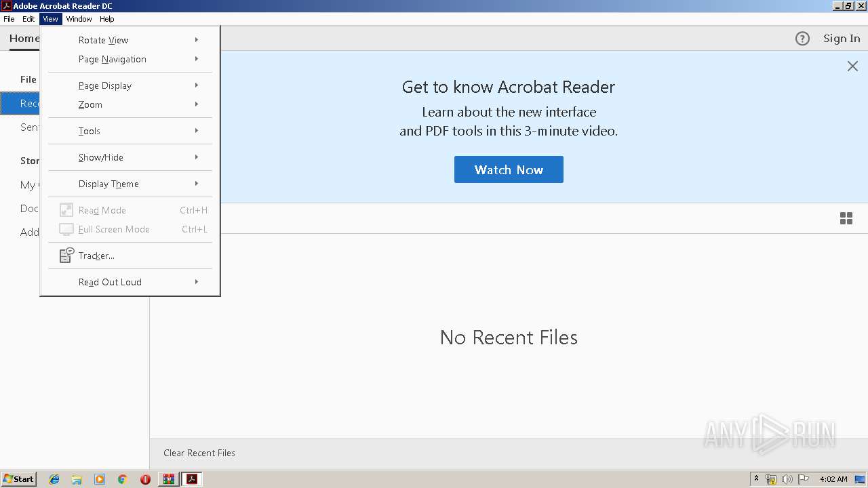Expand the Read Out Loud submenu
Screen dimensions: 868x488
pos(130,282)
